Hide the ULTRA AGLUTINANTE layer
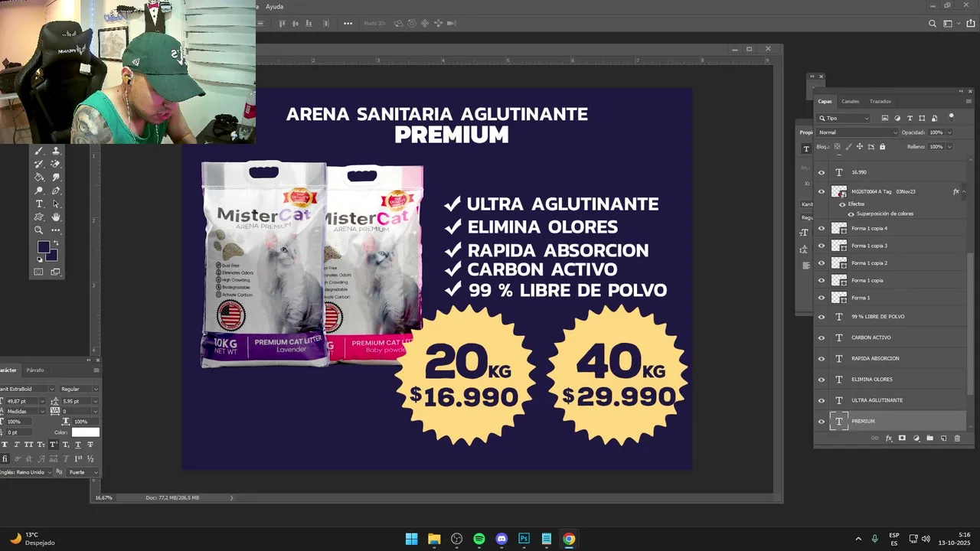Screen dimensions: 980x551 [x=822, y=400]
